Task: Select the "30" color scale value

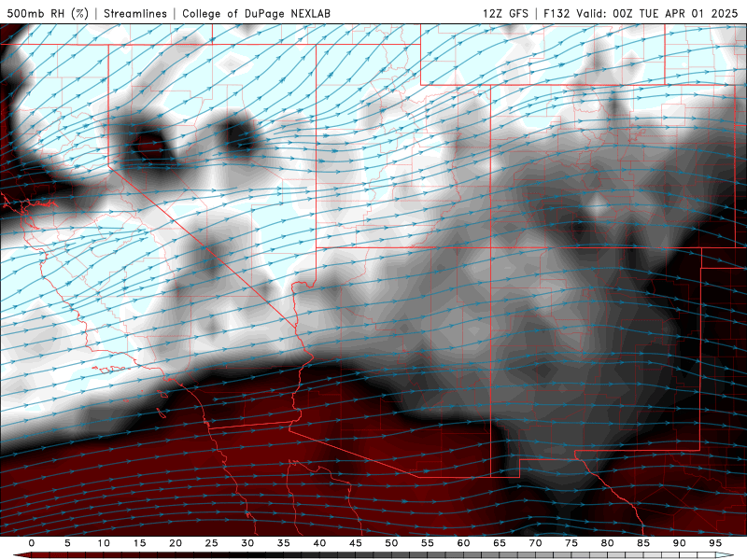Action: pos(247,543)
